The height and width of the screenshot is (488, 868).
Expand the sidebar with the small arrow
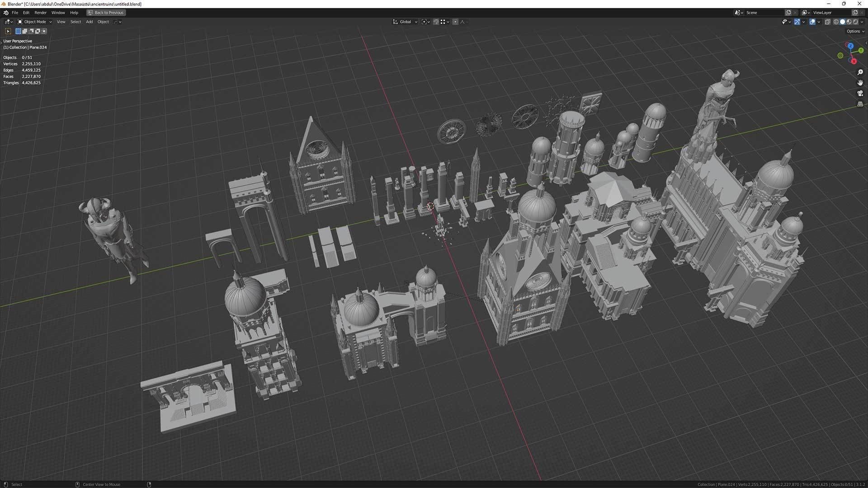pos(866,42)
